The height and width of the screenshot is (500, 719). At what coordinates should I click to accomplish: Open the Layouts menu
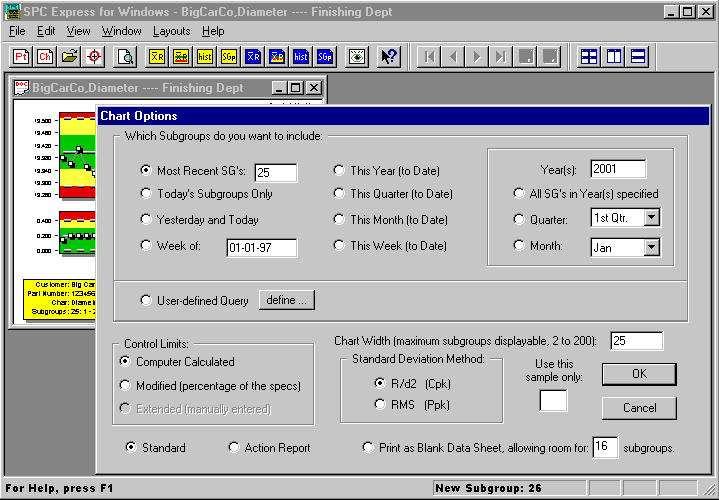pyautogui.click(x=171, y=31)
